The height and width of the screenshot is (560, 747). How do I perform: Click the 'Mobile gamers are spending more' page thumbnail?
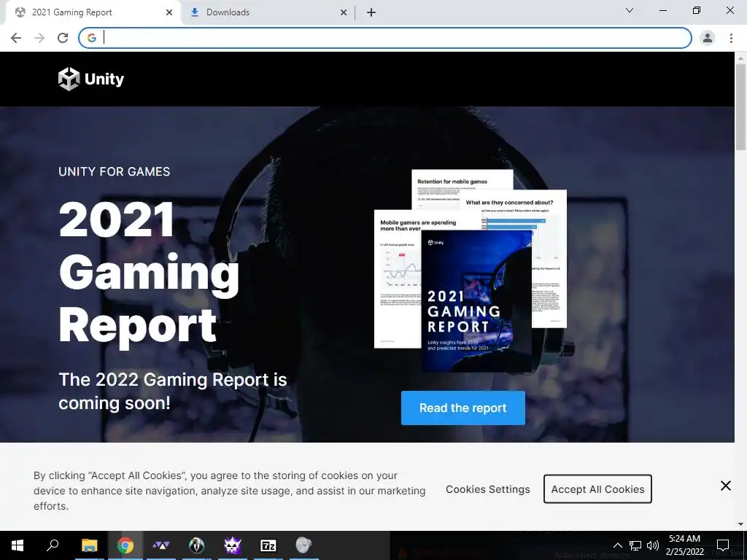point(398,279)
